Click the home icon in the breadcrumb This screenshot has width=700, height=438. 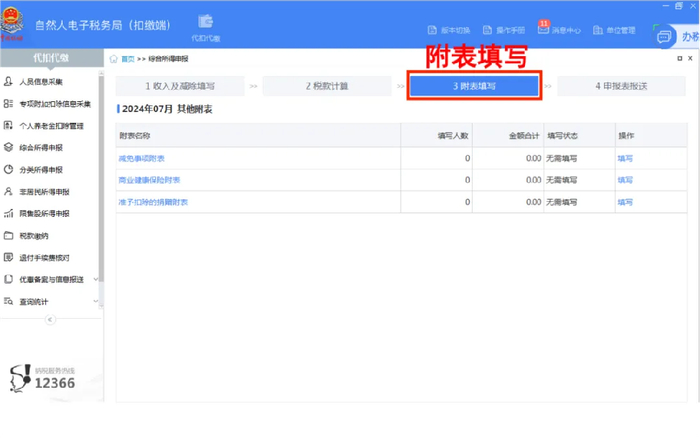[113, 59]
